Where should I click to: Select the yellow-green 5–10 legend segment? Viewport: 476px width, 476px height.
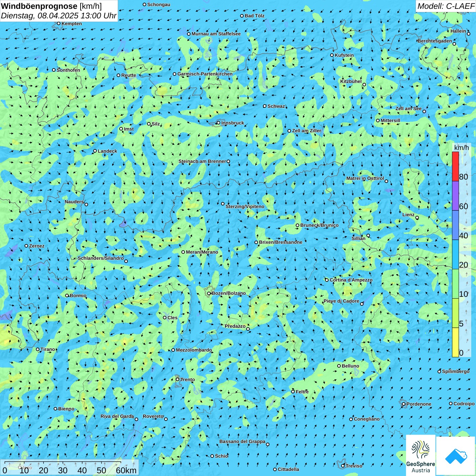pos(455,313)
